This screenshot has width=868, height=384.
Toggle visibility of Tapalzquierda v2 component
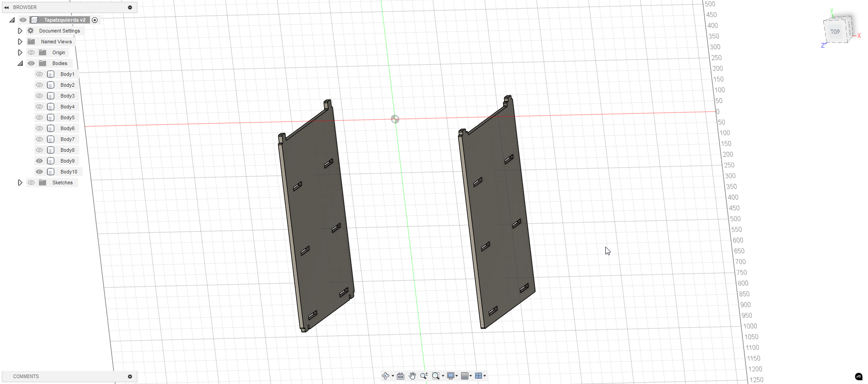[23, 20]
